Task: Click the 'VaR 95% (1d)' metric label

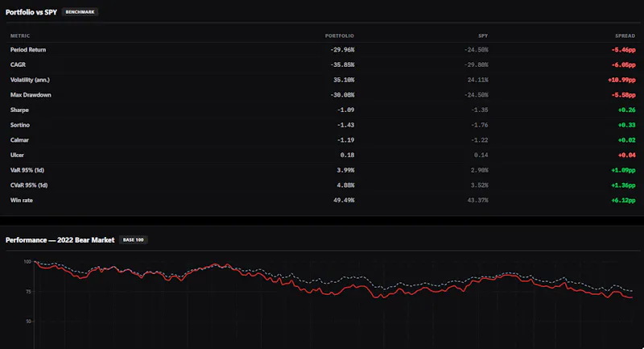Action: click(27, 170)
